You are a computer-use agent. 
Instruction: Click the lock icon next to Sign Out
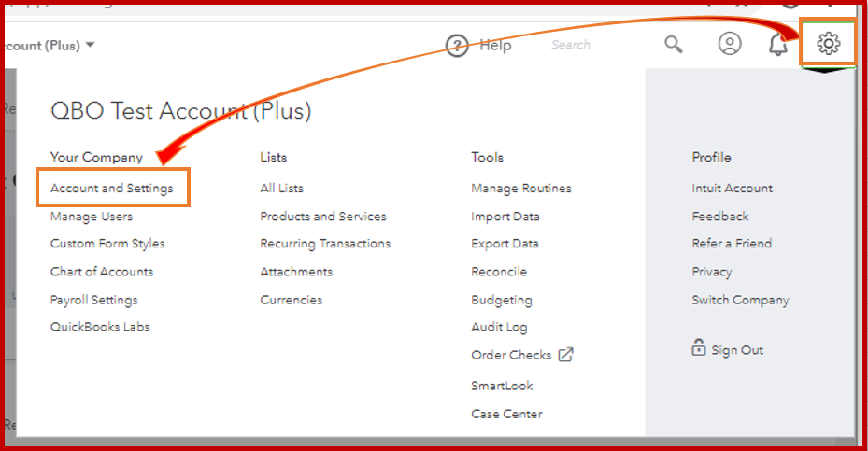(x=699, y=349)
